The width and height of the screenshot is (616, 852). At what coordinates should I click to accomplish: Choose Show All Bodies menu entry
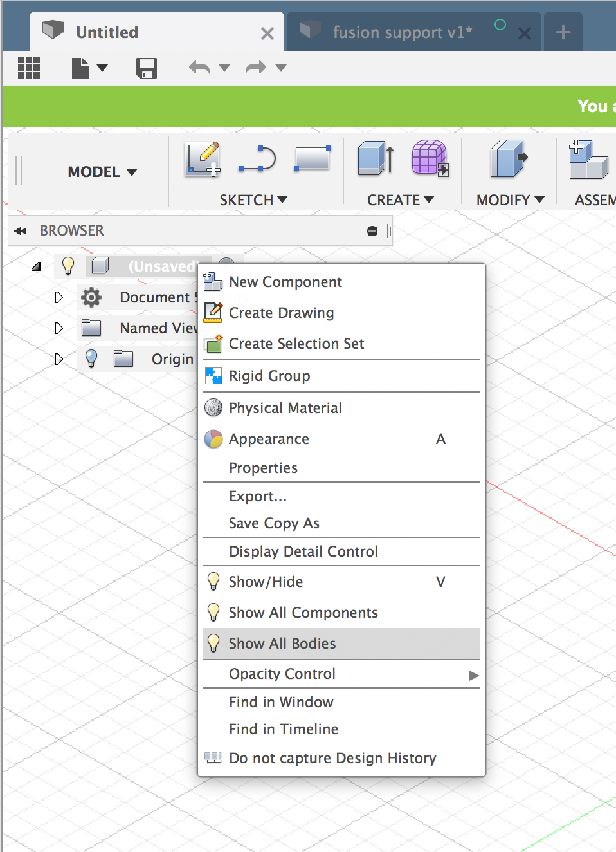tap(341, 644)
